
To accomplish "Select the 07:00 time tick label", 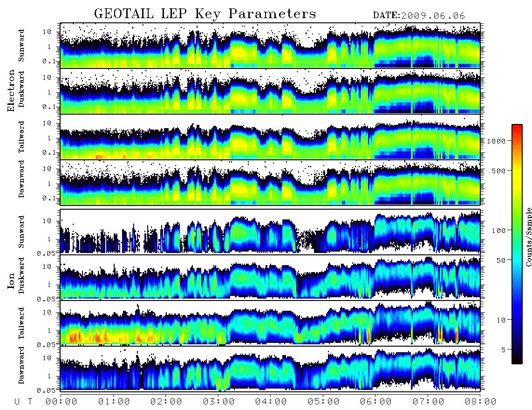I will point(429,402).
